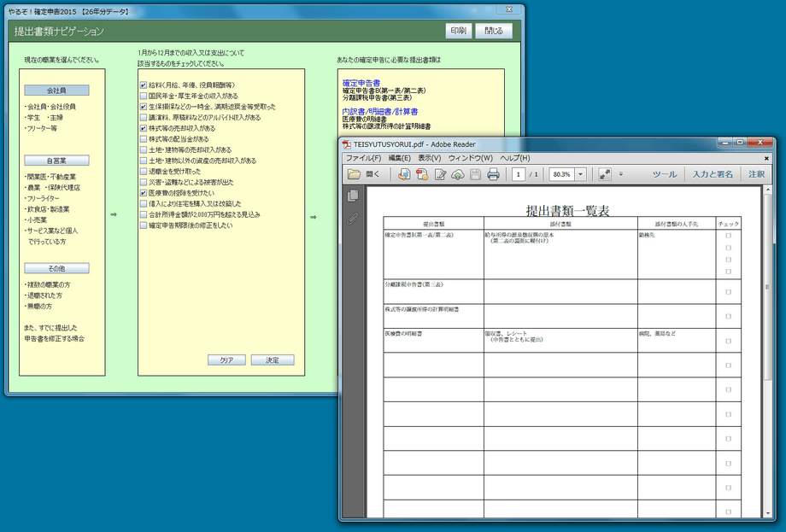Open the zoom level dropdown arrow
Image resolution: width=786 pixels, height=532 pixels.
coord(580,174)
